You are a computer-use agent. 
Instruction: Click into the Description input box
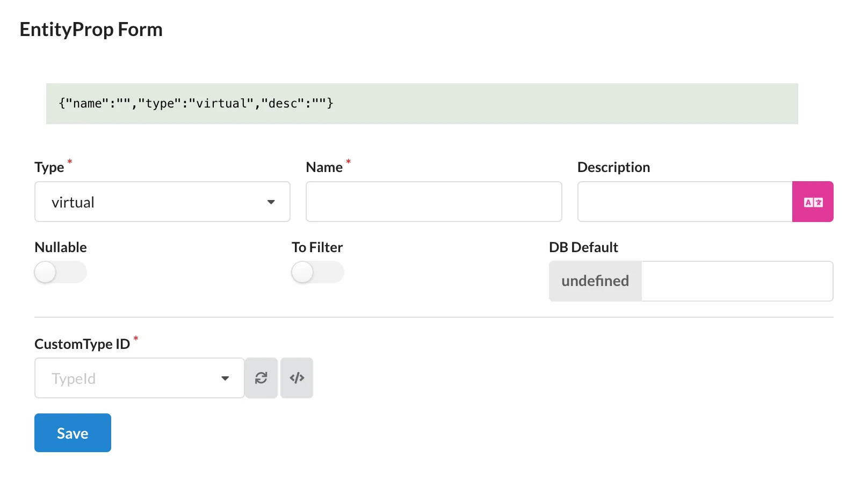click(x=684, y=202)
